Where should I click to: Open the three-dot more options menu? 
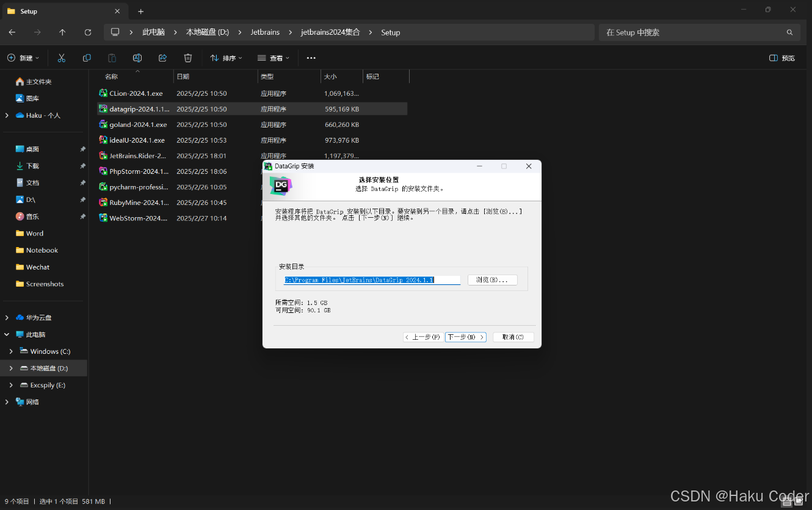pos(311,58)
